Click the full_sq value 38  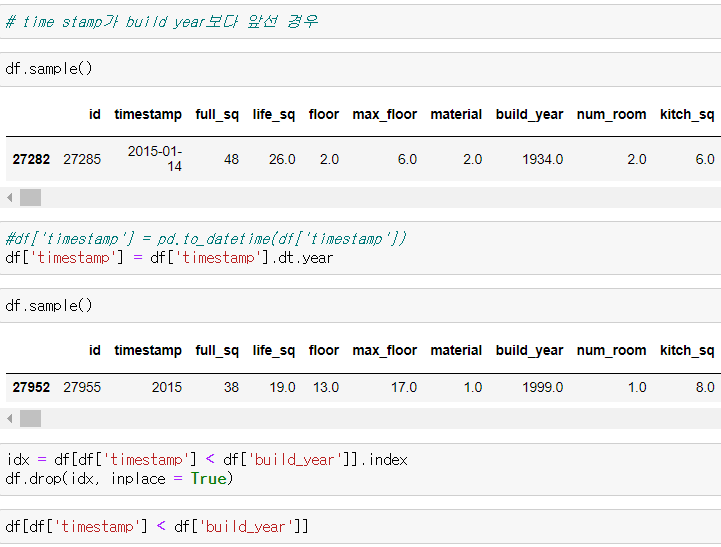[231, 387]
